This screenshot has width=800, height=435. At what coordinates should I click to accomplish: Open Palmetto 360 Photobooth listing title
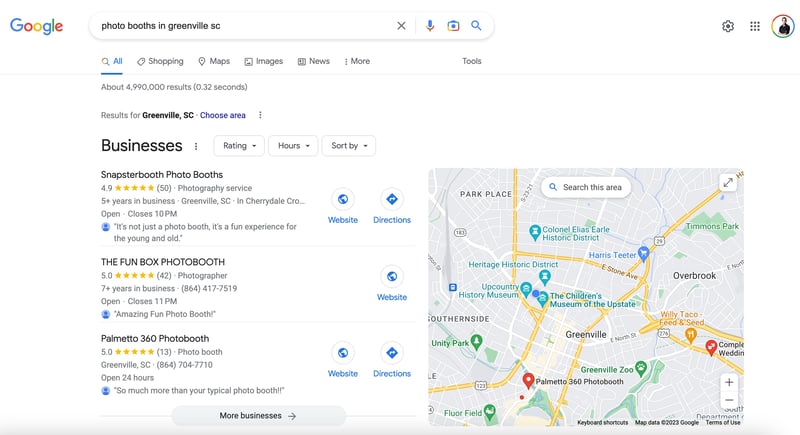(x=155, y=339)
